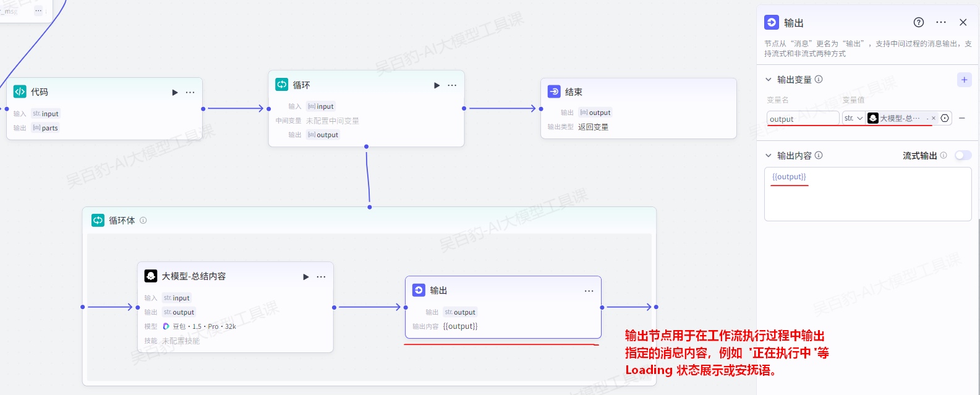Toggle the 流式输出 switch
The image size is (980, 395).
(x=963, y=156)
